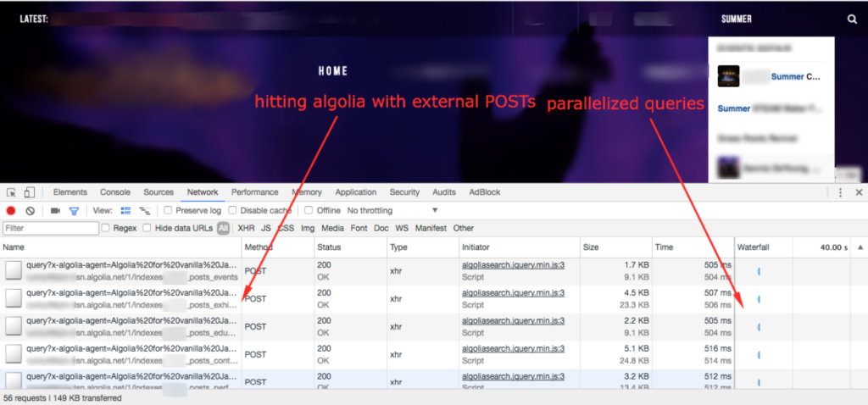Switch to large request rows view

coord(125,211)
